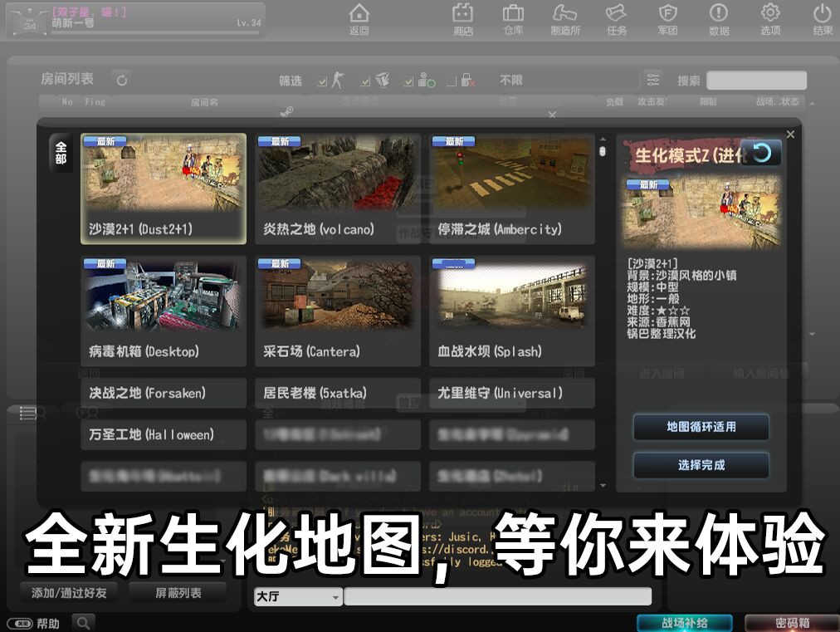Click the 返回 home icon
Screen dimensions: 840x632
point(359,19)
